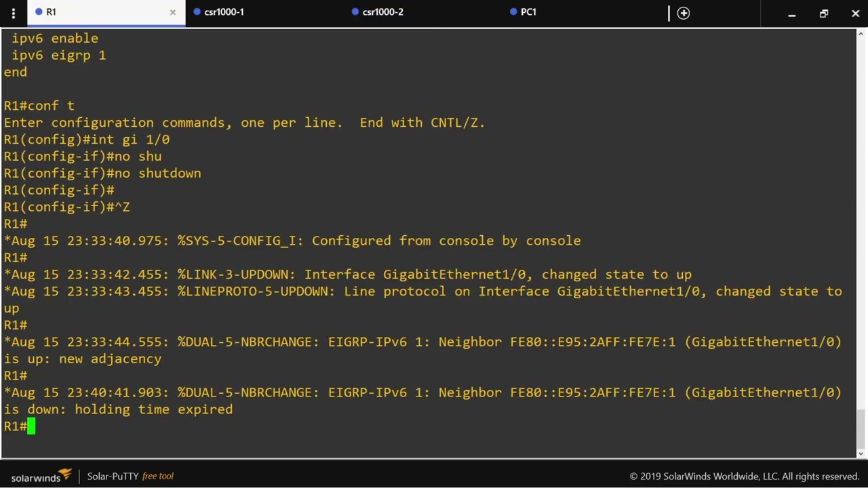This screenshot has width=868, height=488.
Task: Open the three-dot menu in the tab bar
Action: pyautogui.click(x=13, y=13)
